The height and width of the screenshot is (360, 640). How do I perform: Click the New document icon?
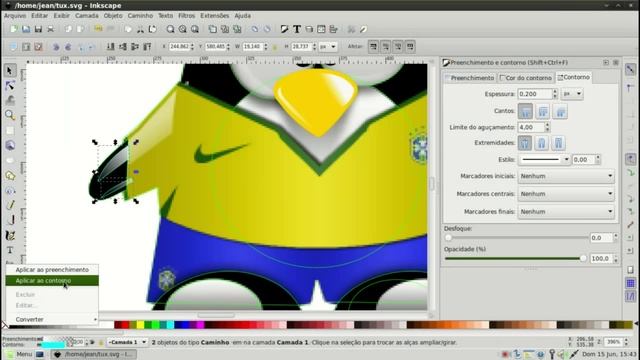[x=13, y=29]
